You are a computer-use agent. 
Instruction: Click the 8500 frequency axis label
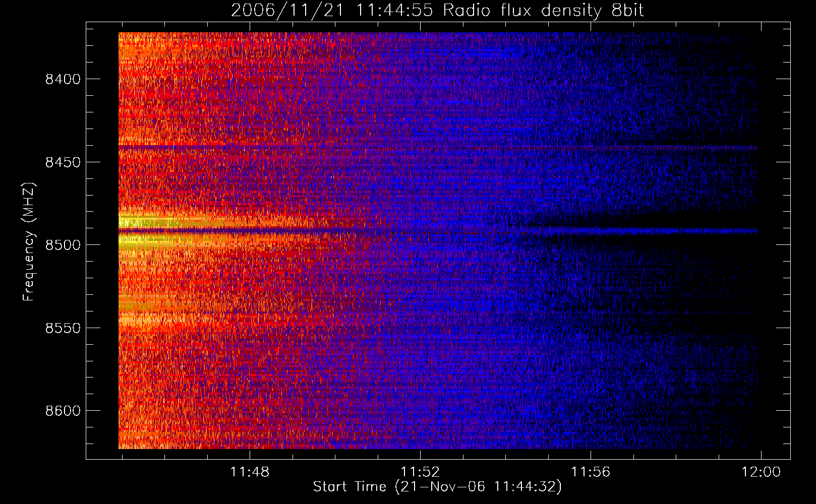tap(63, 245)
